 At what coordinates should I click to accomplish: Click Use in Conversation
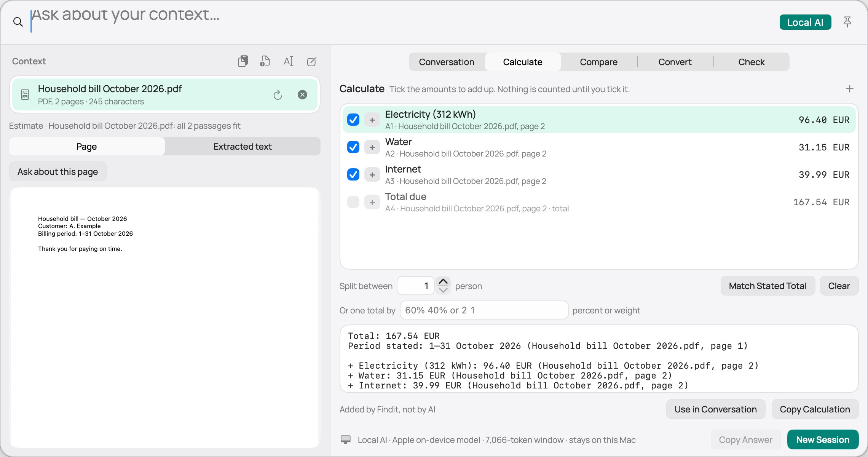[716, 409]
